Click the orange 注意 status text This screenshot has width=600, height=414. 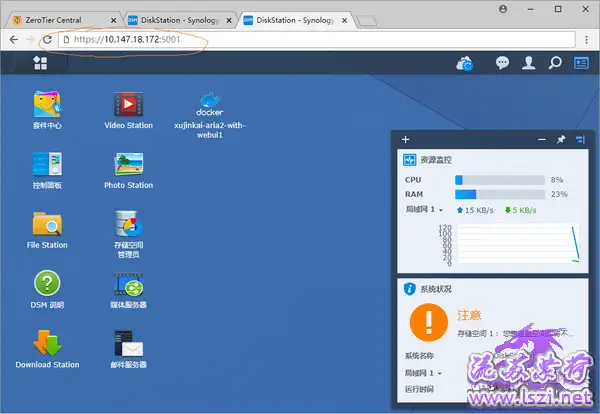(469, 315)
